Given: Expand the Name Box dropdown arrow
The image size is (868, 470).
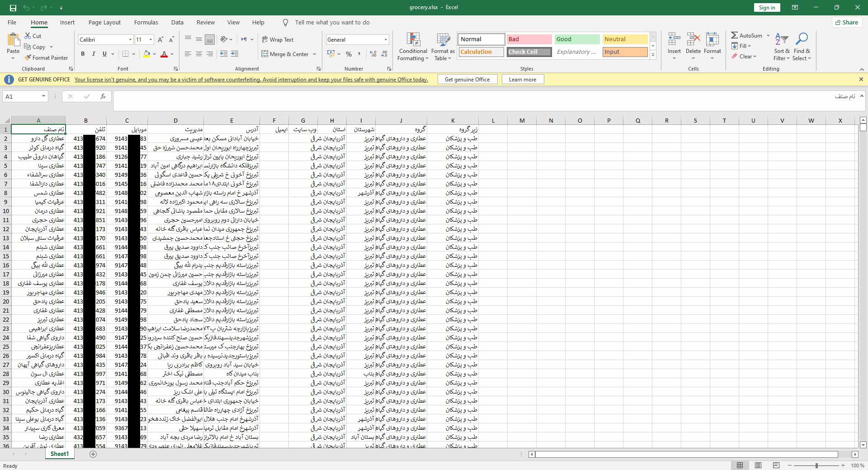Looking at the screenshot, I should (x=43, y=96).
